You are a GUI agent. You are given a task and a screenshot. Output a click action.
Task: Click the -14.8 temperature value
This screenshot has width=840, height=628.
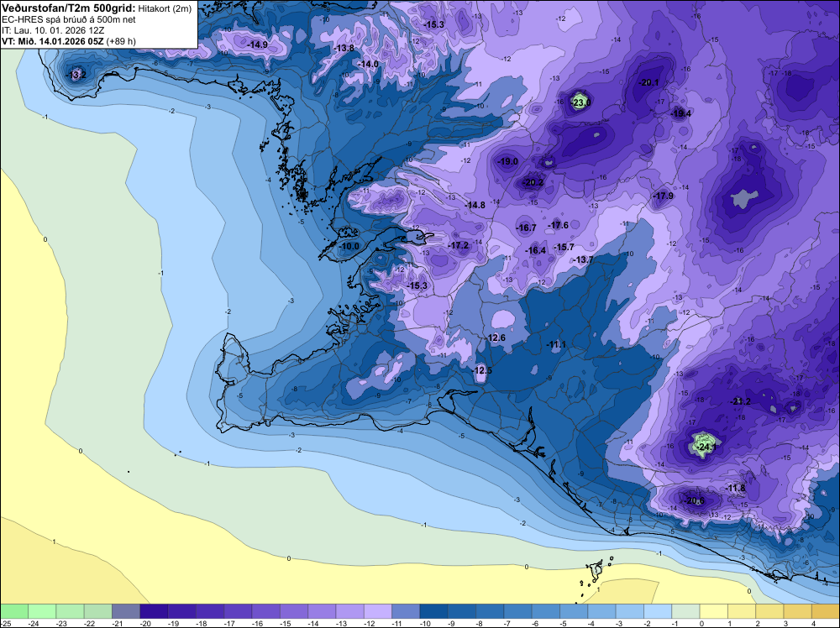tap(475, 205)
